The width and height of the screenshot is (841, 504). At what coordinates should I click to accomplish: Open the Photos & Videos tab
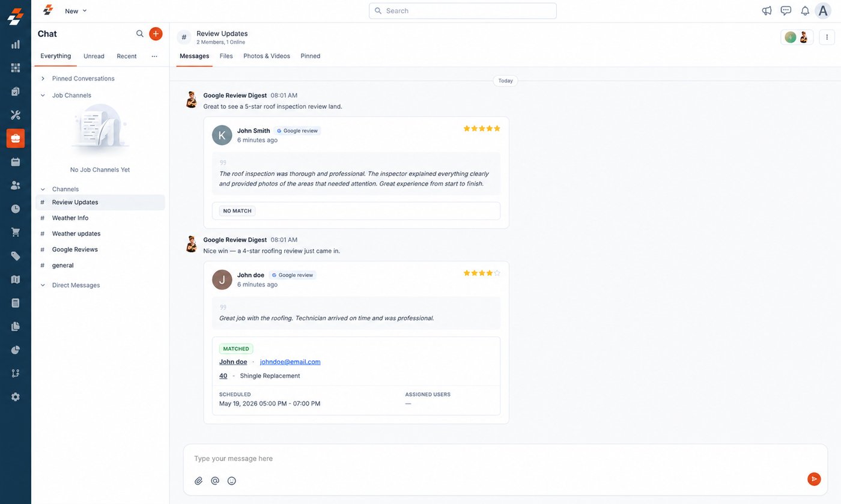click(267, 56)
